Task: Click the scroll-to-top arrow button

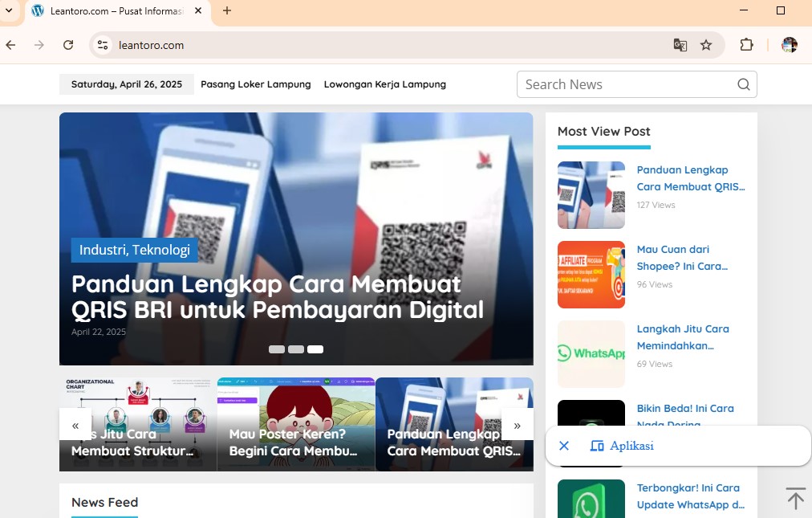Action: pos(795,498)
